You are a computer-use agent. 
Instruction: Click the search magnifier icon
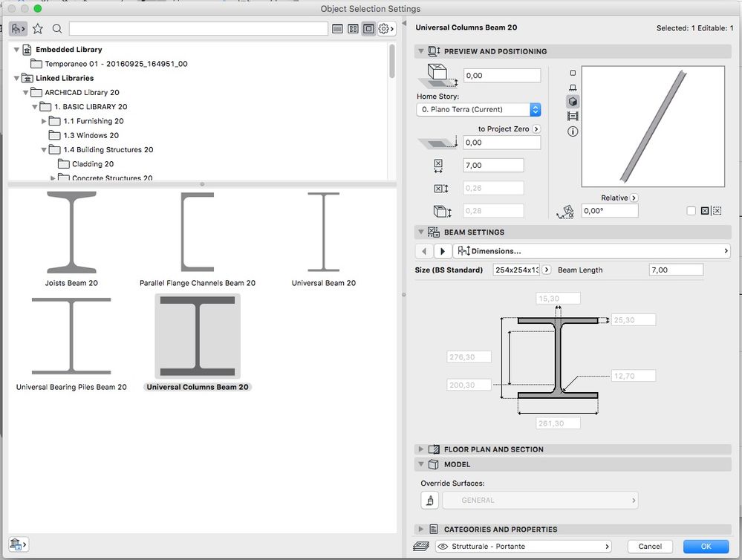tap(57, 29)
